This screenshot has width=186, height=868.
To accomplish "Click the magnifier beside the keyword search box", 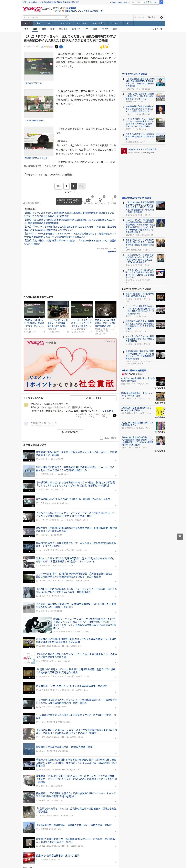I will pos(66,17).
